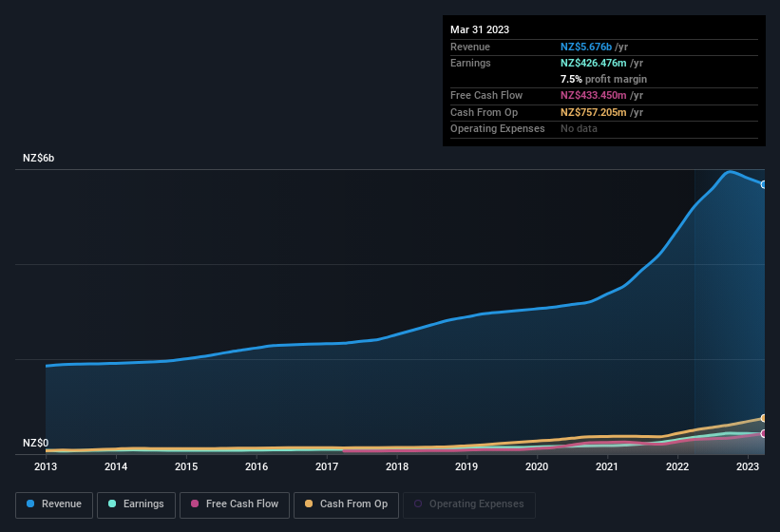Click the NZ$5.676b revenue value
This screenshot has width=780, height=532.
pyautogui.click(x=586, y=47)
